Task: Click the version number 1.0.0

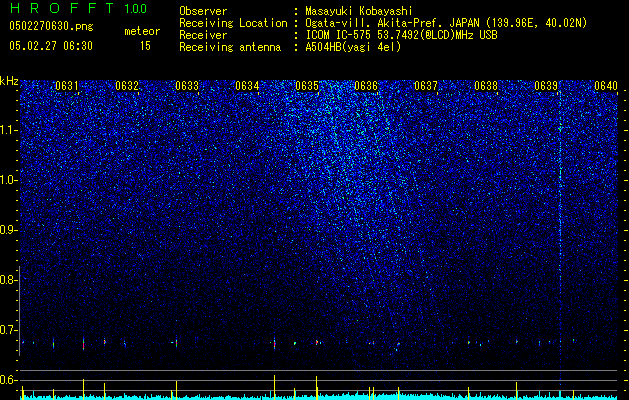Action: [x=136, y=8]
